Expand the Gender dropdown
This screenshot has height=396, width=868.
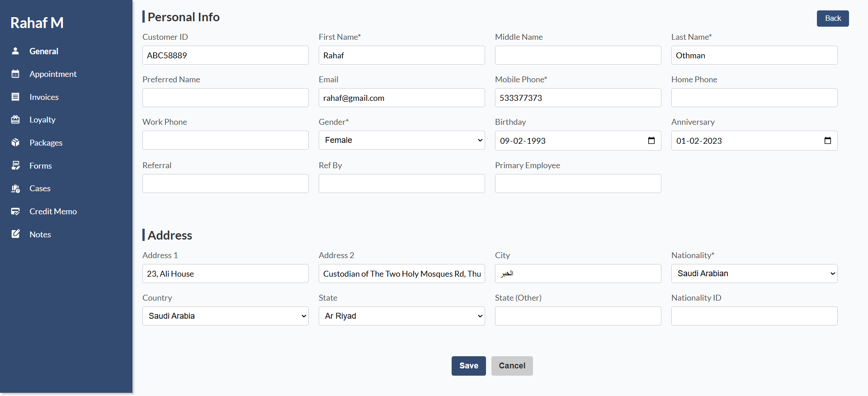(x=401, y=140)
